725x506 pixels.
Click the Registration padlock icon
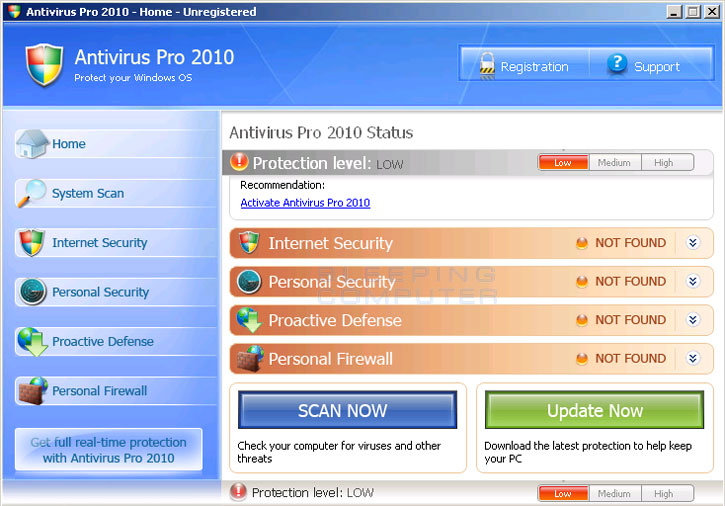pyautogui.click(x=487, y=66)
